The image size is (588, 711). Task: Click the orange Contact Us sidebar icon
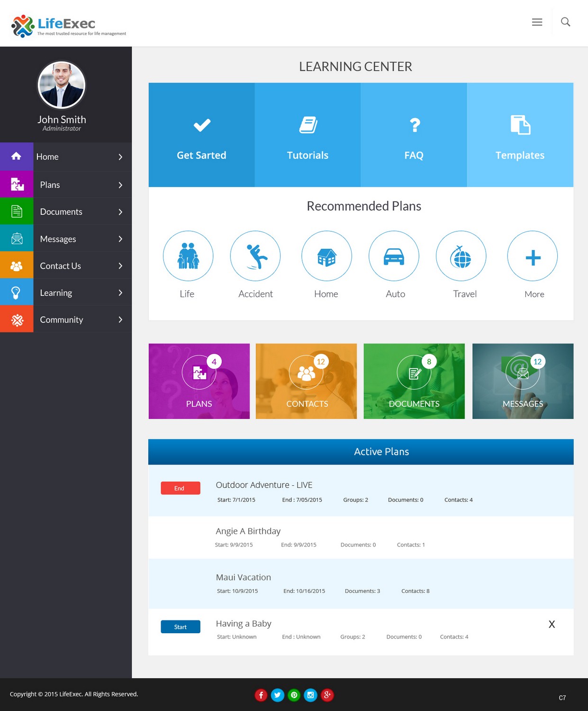pyautogui.click(x=17, y=265)
